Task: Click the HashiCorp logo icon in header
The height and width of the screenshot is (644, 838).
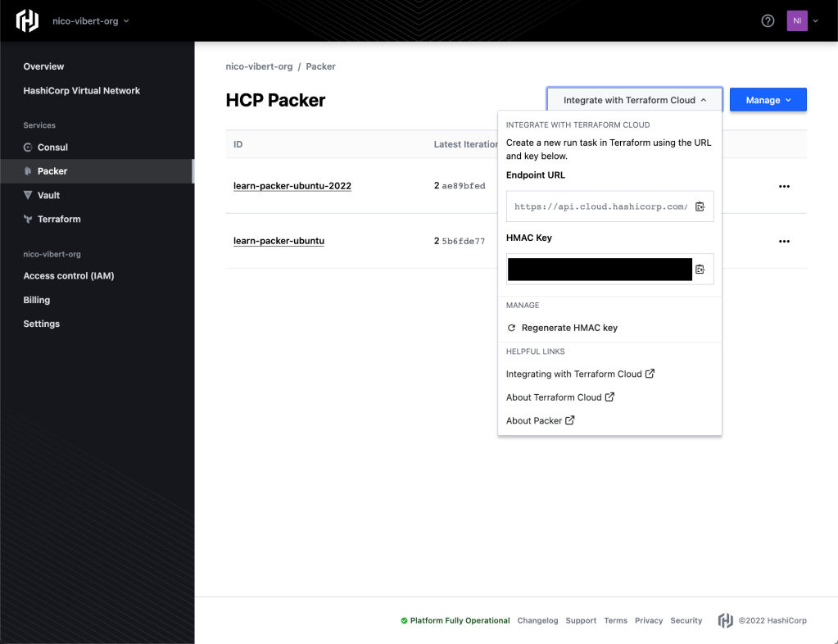Action: pyautogui.click(x=27, y=21)
